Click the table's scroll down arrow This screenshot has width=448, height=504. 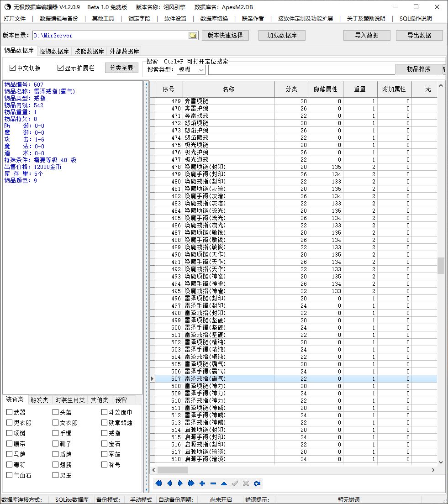tap(441, 462)
